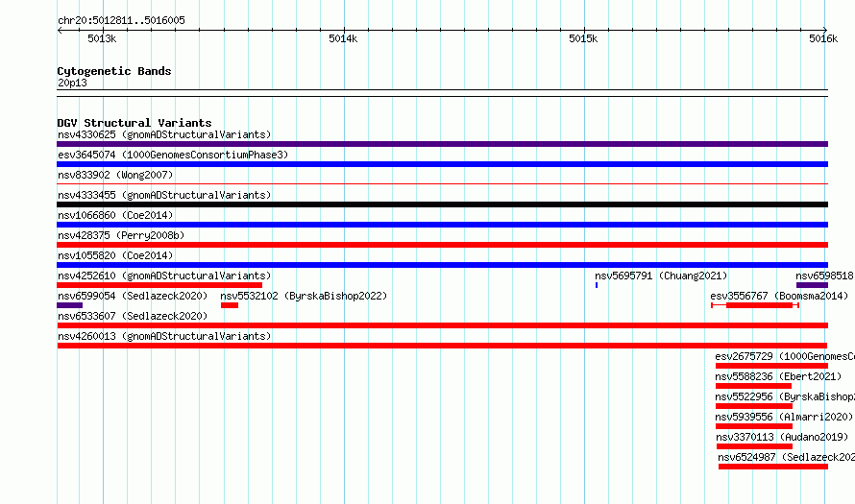Click the purple nsv6598518 variant bar
Viewport: 855px width, 504px height.
tap(812, 285)
